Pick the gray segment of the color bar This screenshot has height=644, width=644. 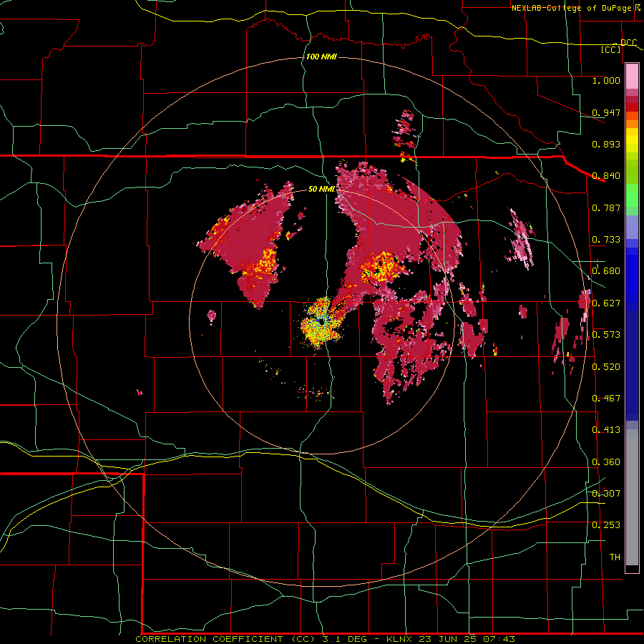pyautogui.click(x=632, y=497)
